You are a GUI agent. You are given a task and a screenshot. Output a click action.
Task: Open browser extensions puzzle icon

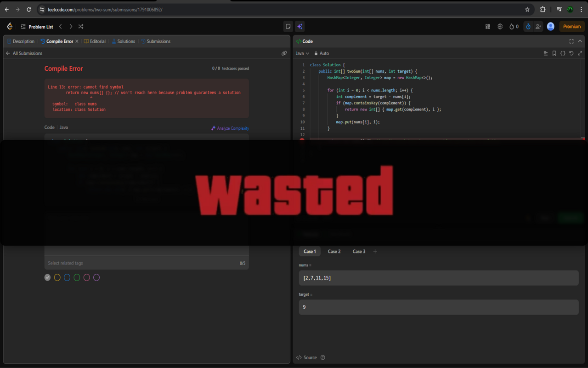click(543, 9)
